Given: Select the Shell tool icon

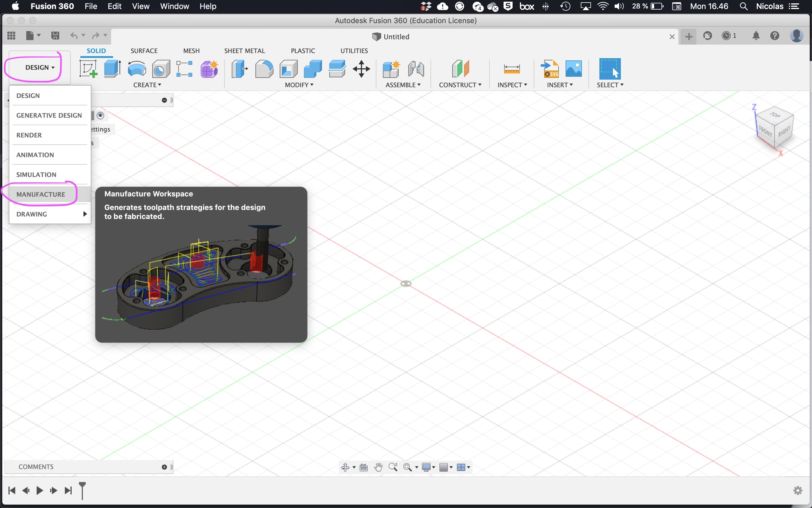Looking at the screenshot, I should coord(288,69).
